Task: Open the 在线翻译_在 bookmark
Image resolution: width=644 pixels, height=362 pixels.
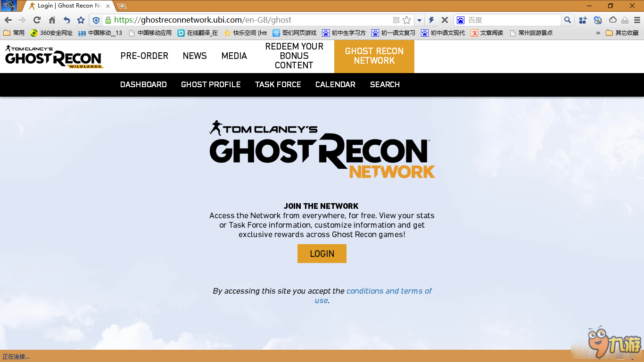Action: pyautogui.click(x=198, y=33)
